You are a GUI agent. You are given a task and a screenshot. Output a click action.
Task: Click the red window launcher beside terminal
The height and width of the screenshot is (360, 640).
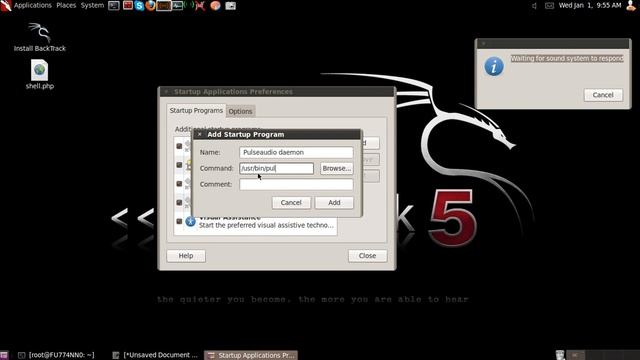128,6
